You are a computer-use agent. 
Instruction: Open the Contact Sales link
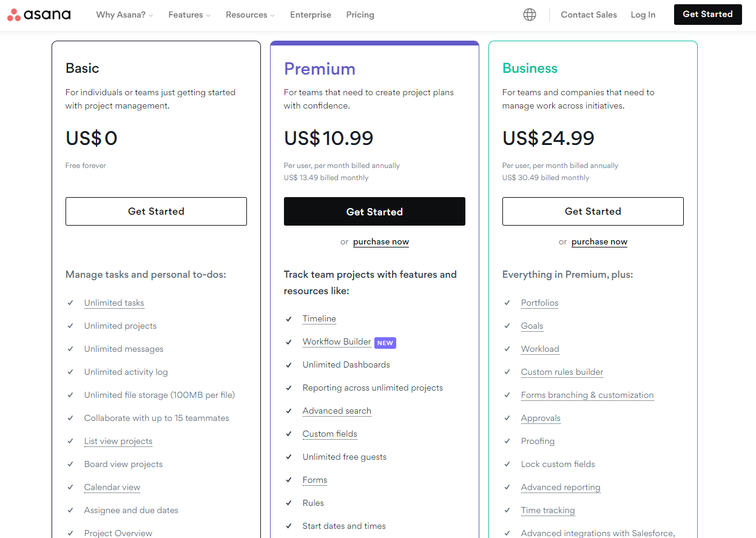click(x=589, y=15)
